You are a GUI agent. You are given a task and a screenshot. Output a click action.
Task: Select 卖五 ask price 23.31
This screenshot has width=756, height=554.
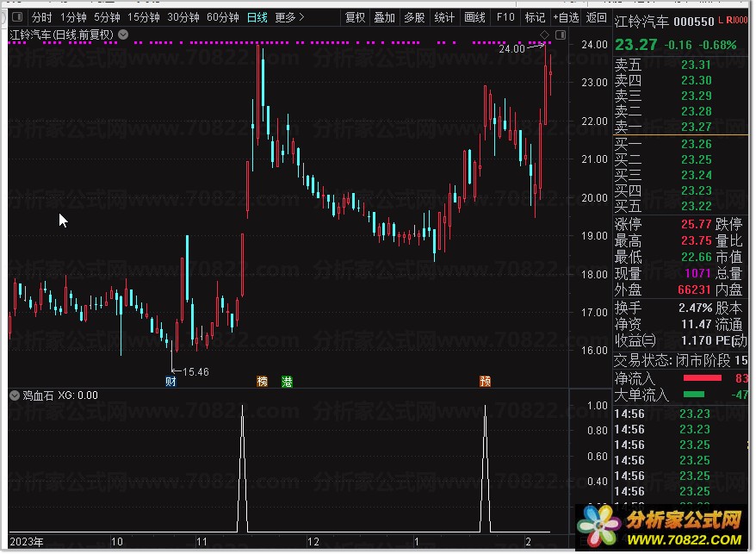(x=697, y=65)
